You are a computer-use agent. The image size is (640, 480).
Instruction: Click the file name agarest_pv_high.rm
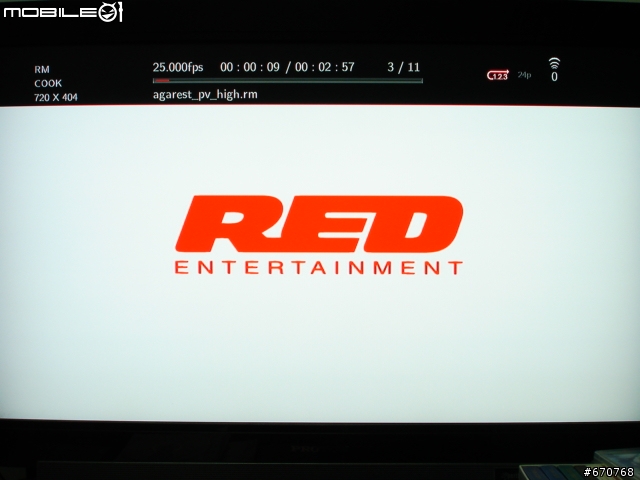click(x=205, y=95)
